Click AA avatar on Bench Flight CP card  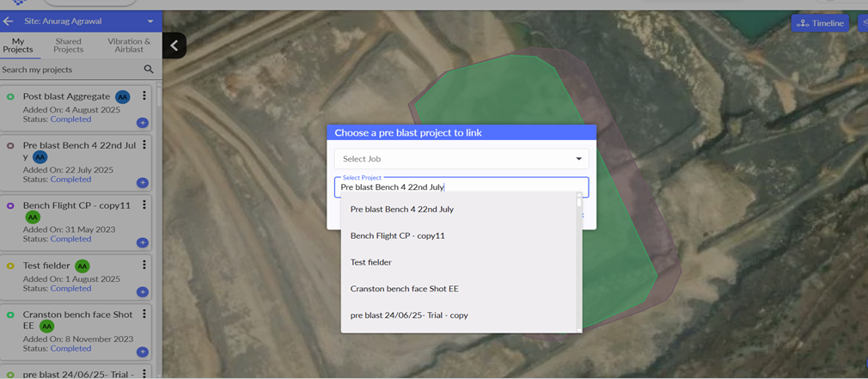(34, 217)
